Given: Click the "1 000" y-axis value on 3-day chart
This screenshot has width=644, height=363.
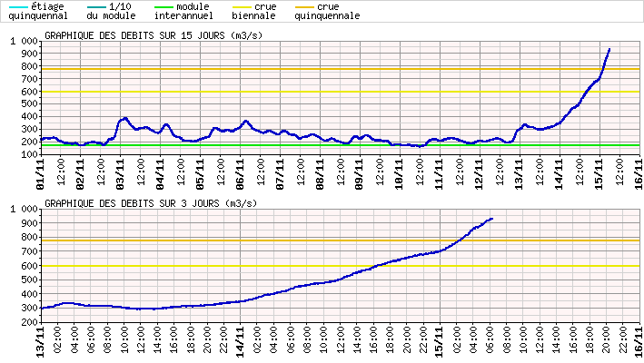Looking at the screenshot, I should (x=24, y=210).
